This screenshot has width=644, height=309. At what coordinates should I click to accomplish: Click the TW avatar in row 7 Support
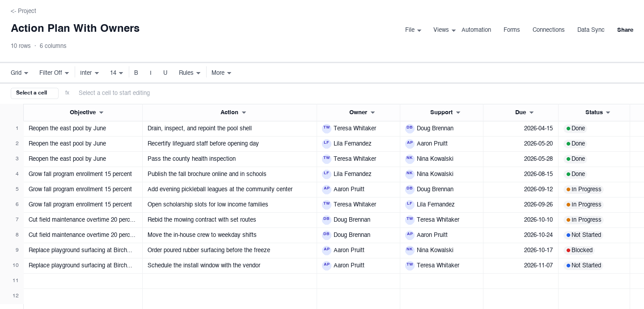410,219
